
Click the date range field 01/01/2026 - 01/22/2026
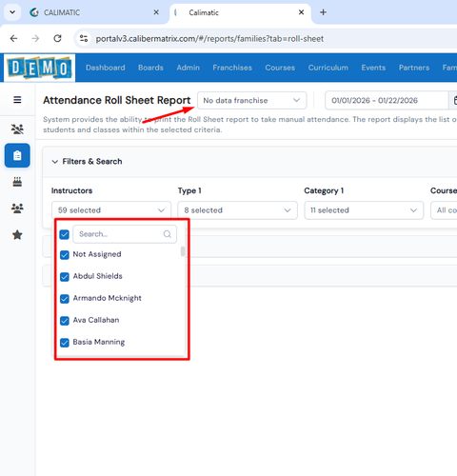pyautogui.click(x=387, y=100)
